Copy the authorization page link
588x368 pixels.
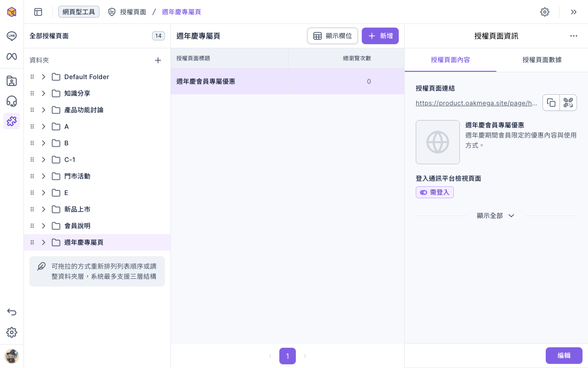pyautogui.click(x=551, y=103)
